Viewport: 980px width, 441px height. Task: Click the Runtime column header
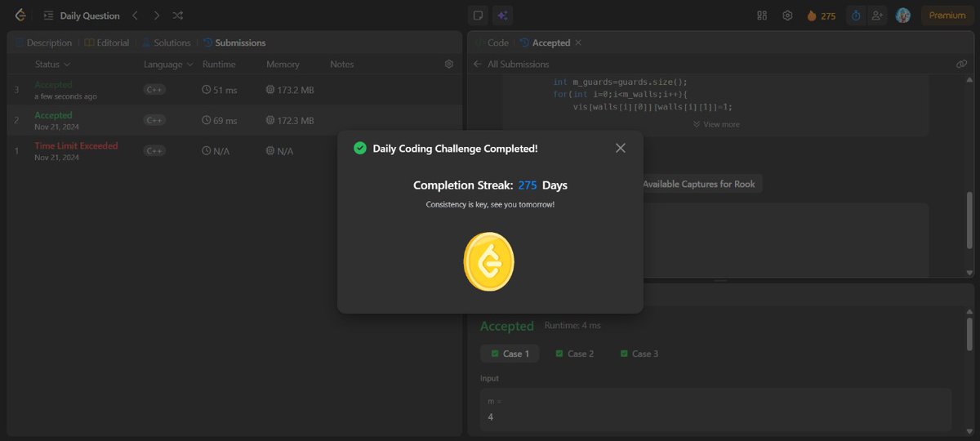pyautogui.click(x=219, y=64)
